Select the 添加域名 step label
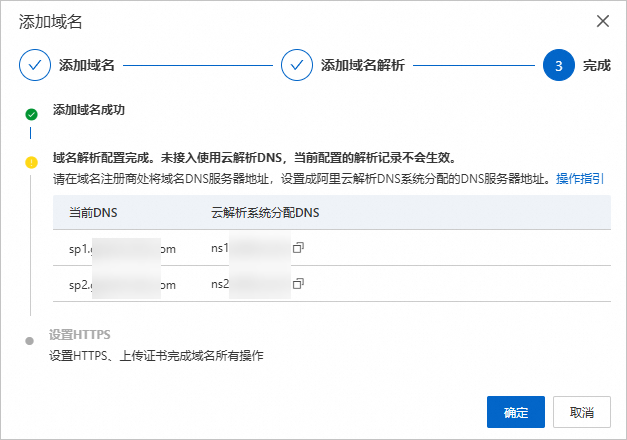 [x=87, y=65]
